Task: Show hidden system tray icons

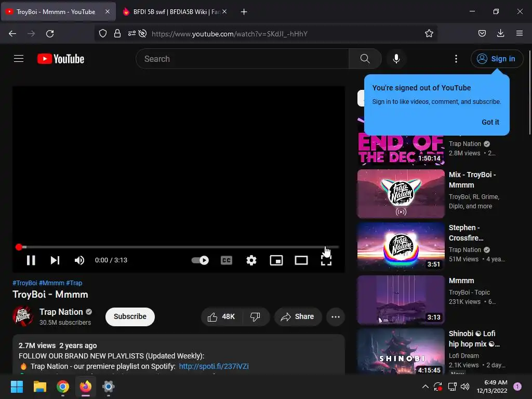Action: 425,387
